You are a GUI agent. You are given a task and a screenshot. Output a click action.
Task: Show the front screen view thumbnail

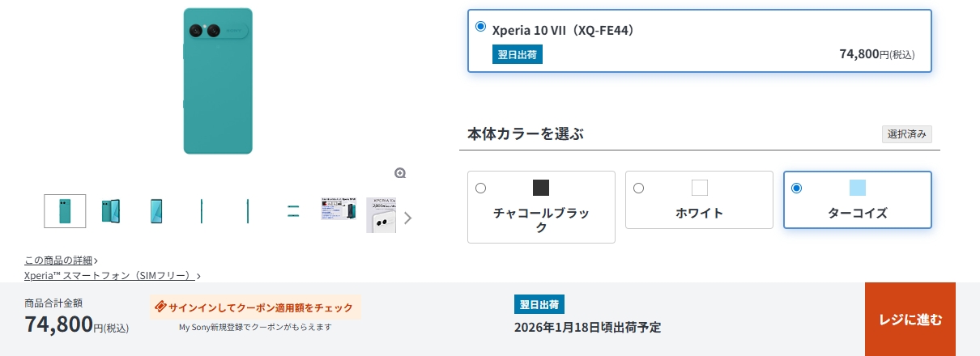tap(156, 211)
